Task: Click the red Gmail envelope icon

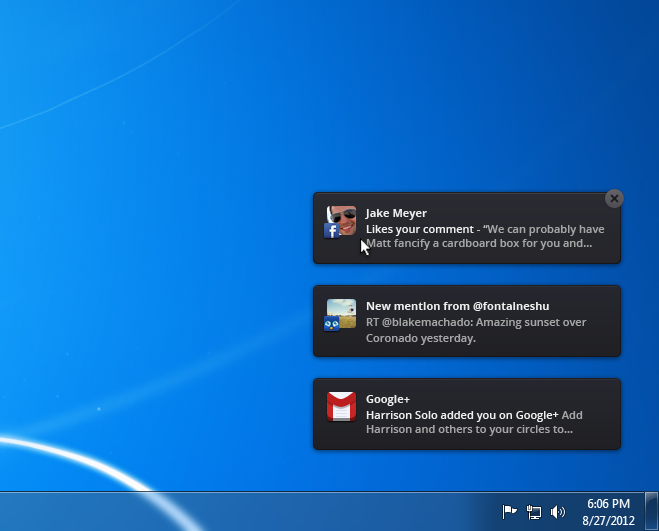Action: [x=341, y=407]
